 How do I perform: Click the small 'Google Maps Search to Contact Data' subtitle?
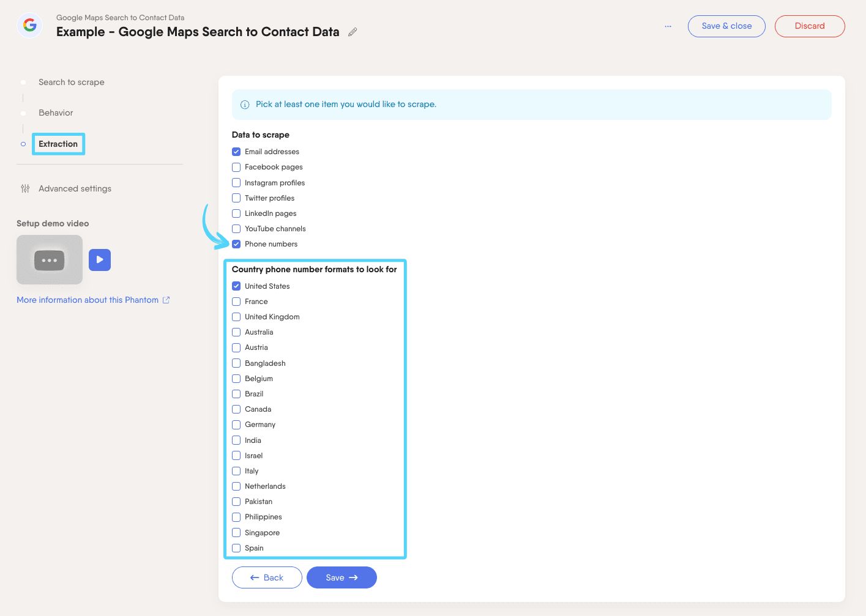120,18
